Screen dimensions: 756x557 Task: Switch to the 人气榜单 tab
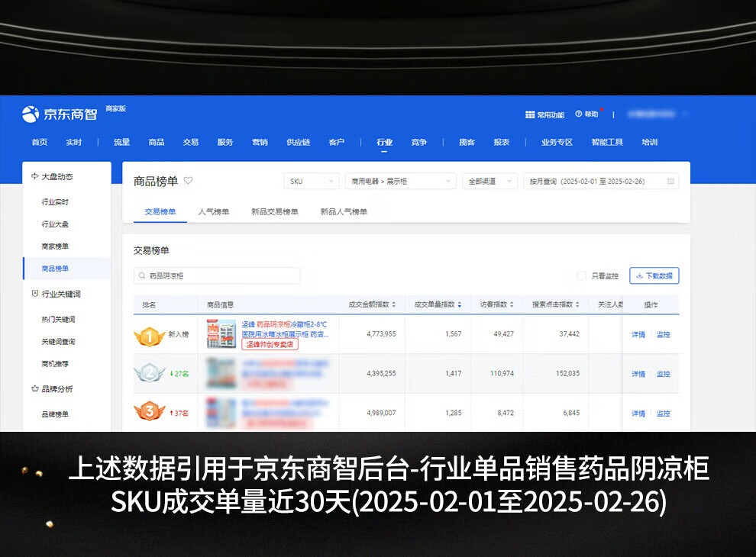tap(213, 211)
